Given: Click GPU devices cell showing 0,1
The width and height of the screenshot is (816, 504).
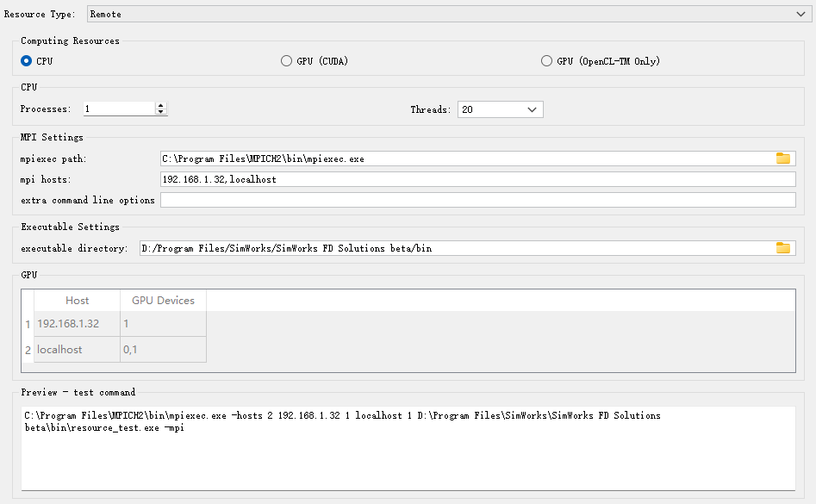Looking at the screenshot, I should point(163,350).
